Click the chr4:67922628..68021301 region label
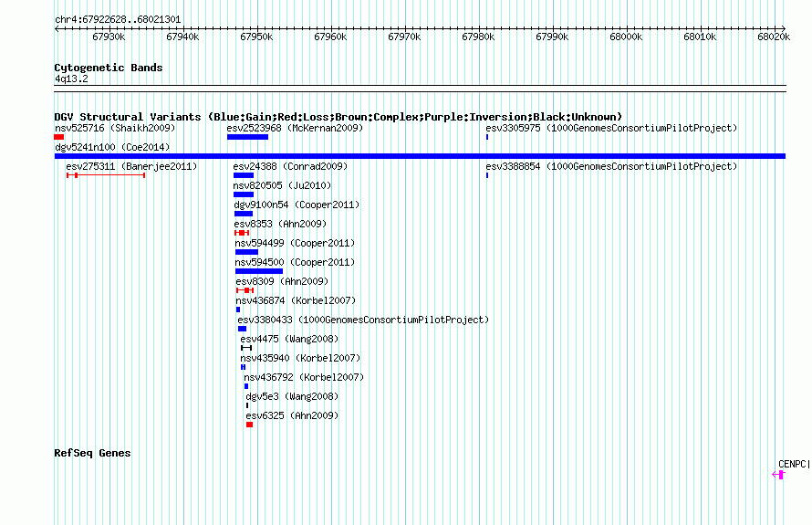 point(118,20)
